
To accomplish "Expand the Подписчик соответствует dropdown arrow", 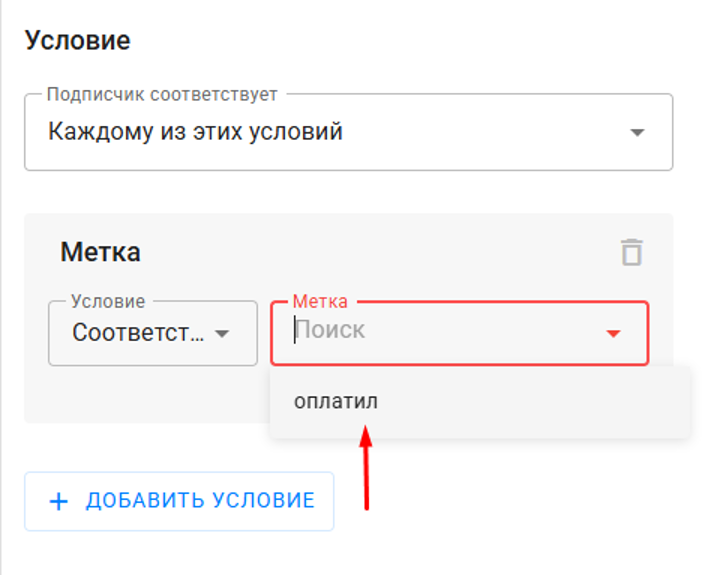I will [x=637, y=132].
